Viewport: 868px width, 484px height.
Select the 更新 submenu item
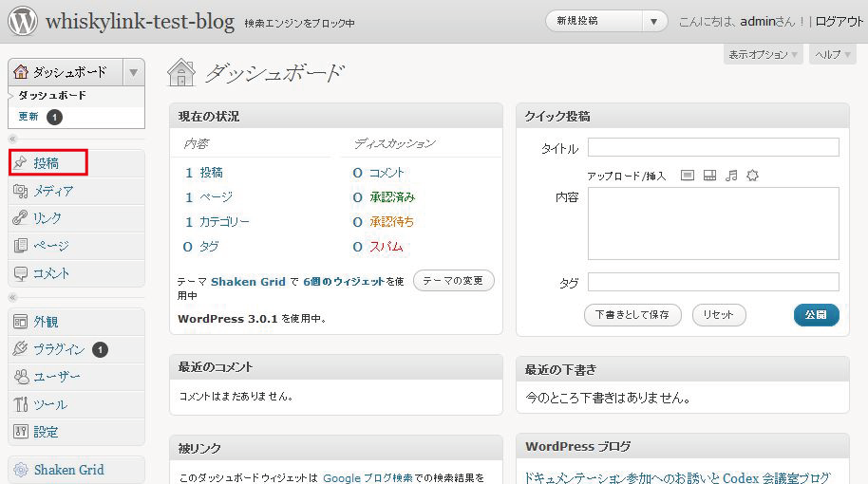point(28,117)
